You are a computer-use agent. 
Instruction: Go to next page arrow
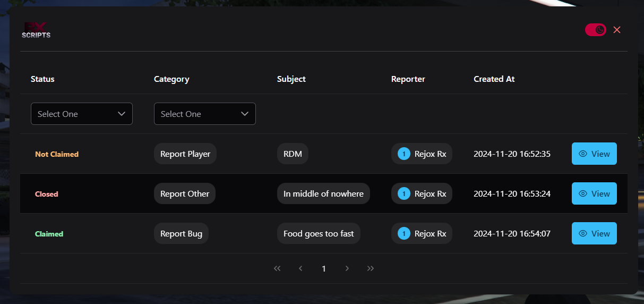pyautogui.click(x=347, y=268)
